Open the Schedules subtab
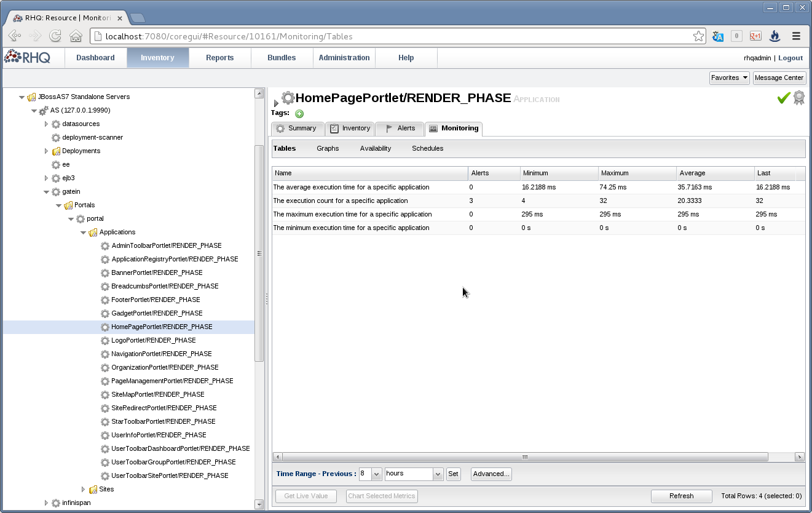This screenshot has height=513, width=812. coord(428,148)
